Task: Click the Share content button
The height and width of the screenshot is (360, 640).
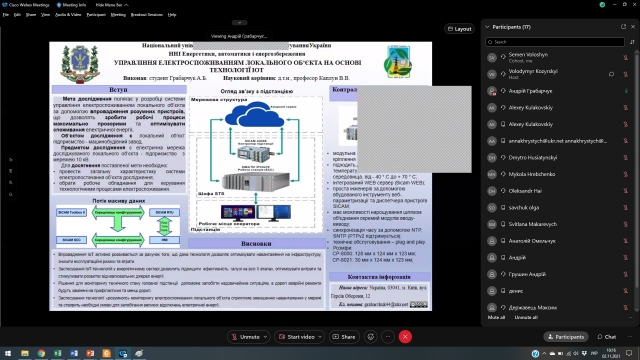Action: [344, 337]
